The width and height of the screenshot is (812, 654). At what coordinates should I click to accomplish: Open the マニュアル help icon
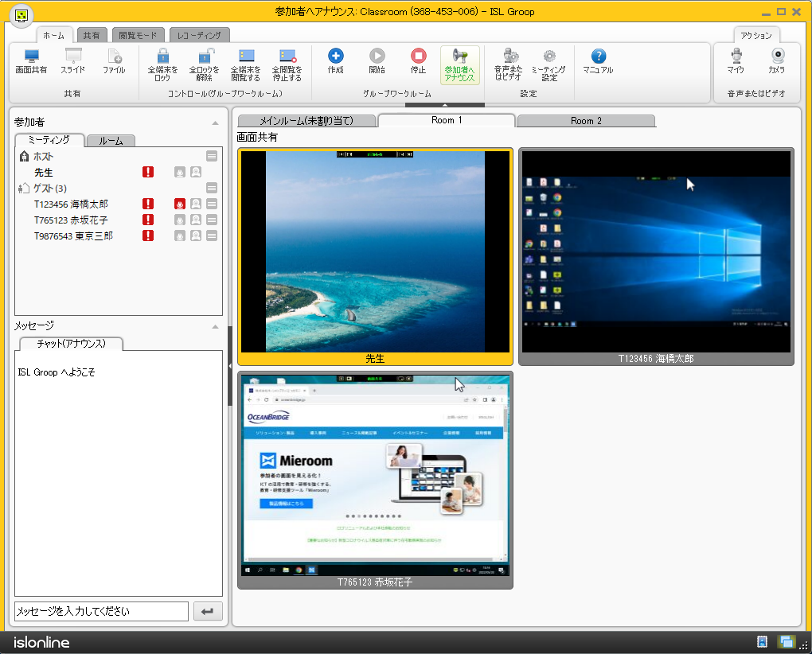tap(598, 56)
